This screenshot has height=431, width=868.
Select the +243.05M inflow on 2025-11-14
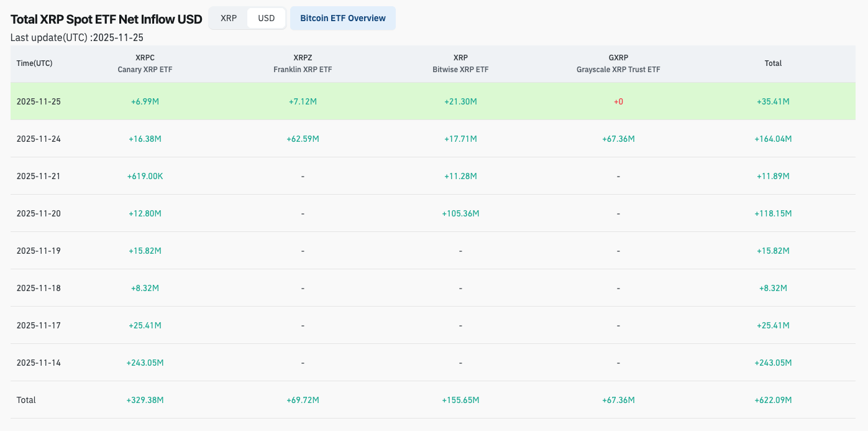tap(145, 363)
